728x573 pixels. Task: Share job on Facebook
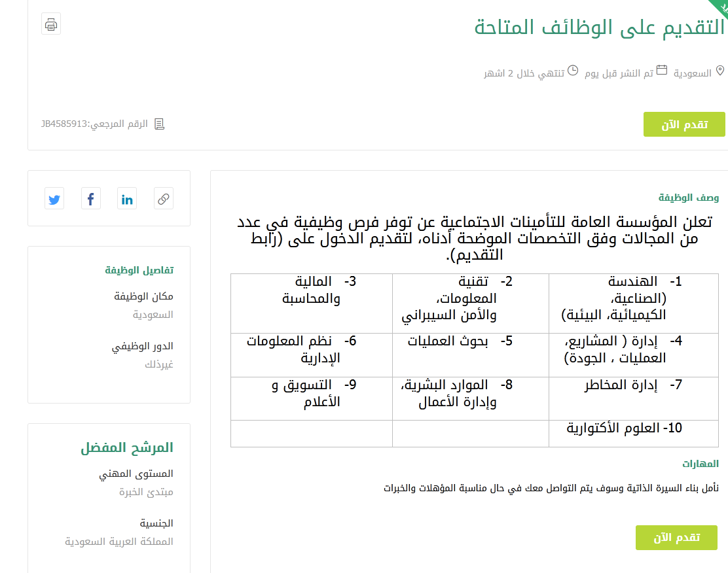[x=90, y=199]
